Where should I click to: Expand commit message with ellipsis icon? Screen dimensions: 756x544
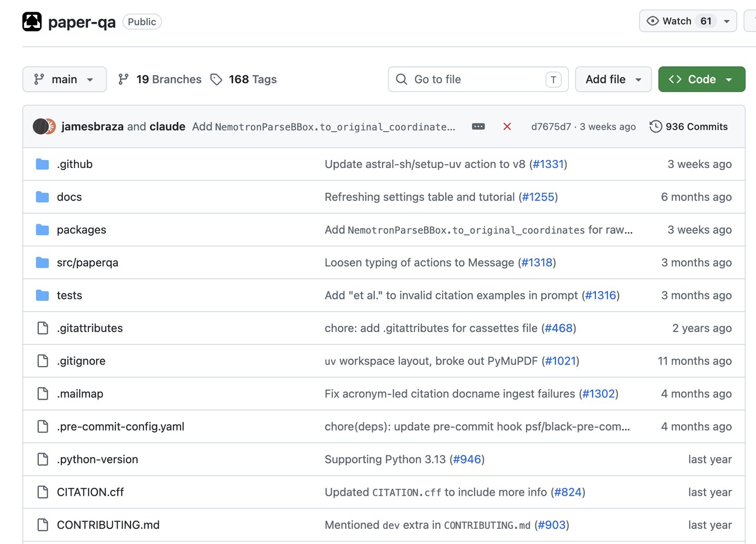[478, 127]
